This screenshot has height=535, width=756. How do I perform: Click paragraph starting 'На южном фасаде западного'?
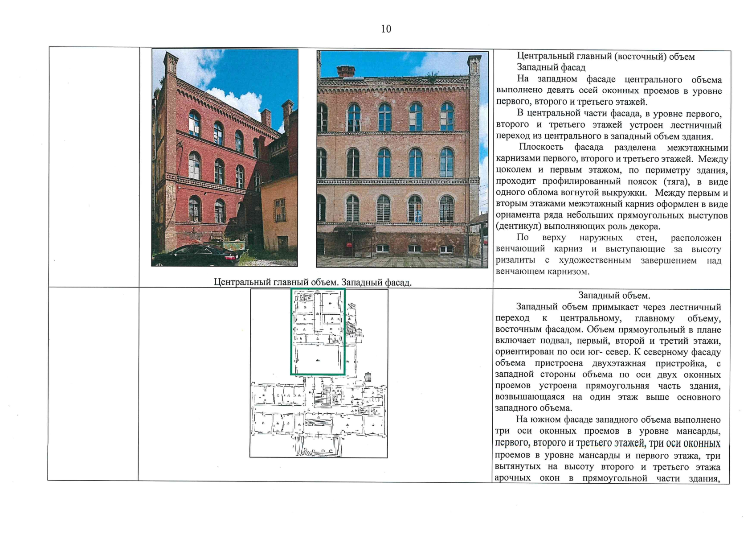click(x=609, y=449)
